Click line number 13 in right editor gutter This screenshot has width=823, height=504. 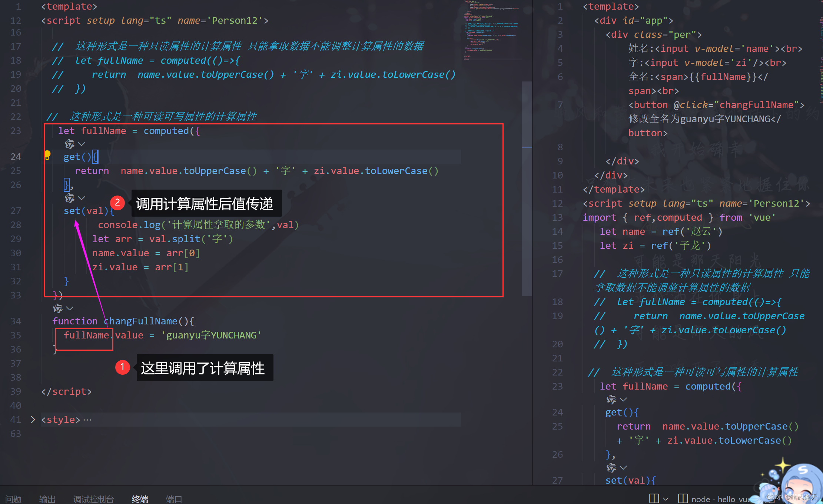point(557,217)
